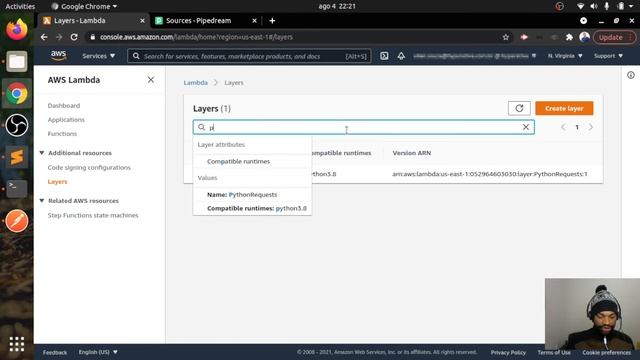640x360 pixels.
Task: Open Postman from the dock
Action: pyautogui.click(x=17, y=221)
